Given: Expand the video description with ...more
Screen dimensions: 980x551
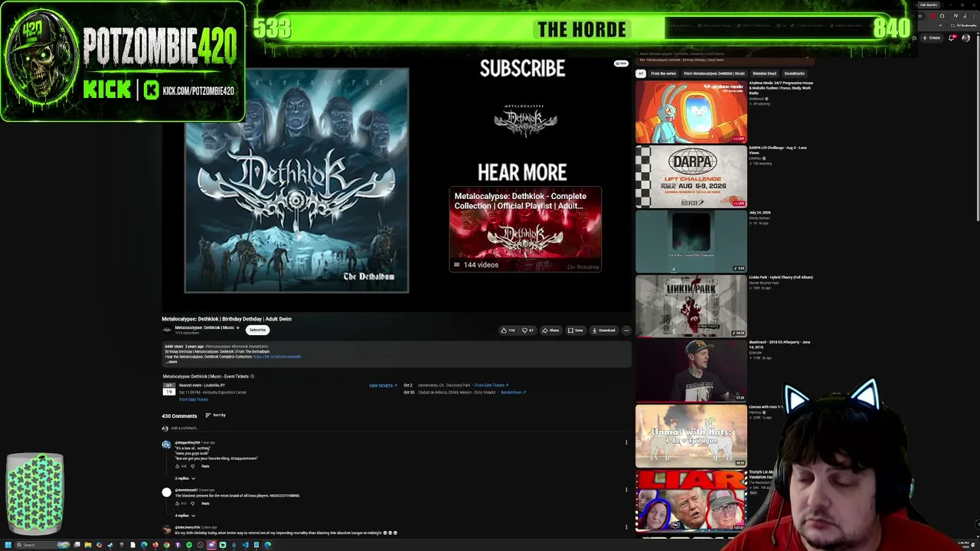Looking at the screenshot, I should [171, 361].
